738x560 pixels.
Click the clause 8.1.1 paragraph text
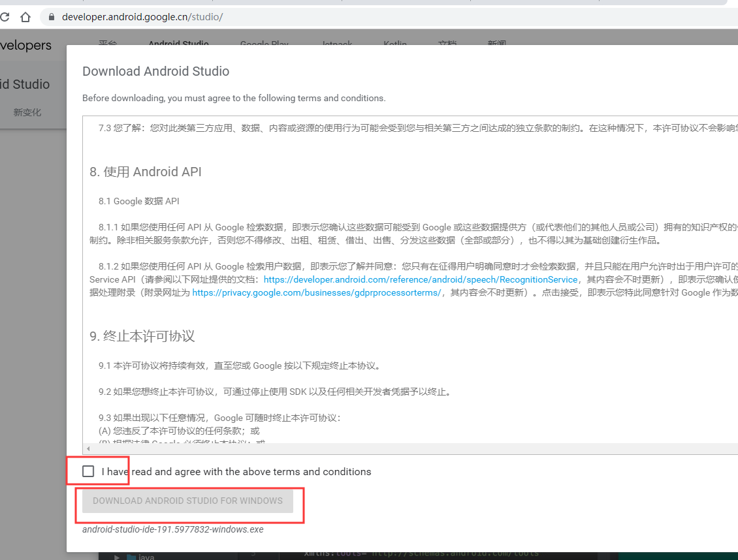pyautogui.click(x=413, y=234)
